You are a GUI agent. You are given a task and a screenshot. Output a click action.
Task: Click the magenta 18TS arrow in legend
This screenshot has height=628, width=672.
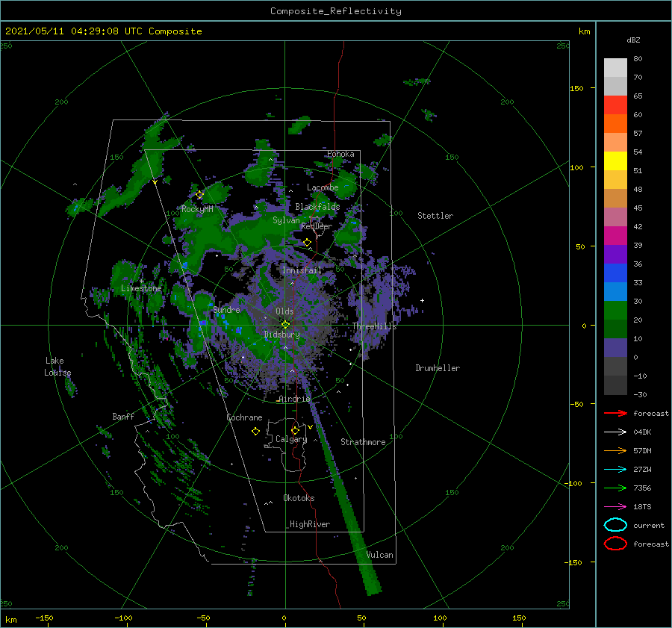pyautogui.click(x=615, y=507)
